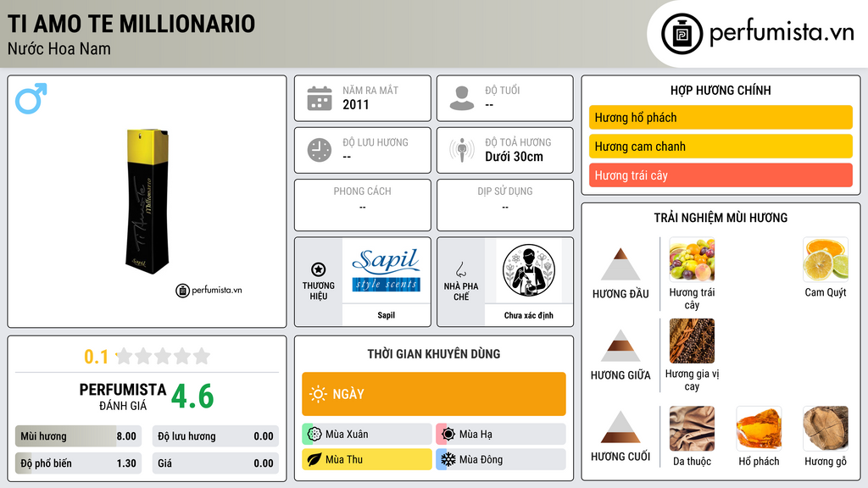Screen dimensions: 868x488
Task: Click the star badge icon above Thương hiệu
Action: pyautogui.click(x=319, y=269)
